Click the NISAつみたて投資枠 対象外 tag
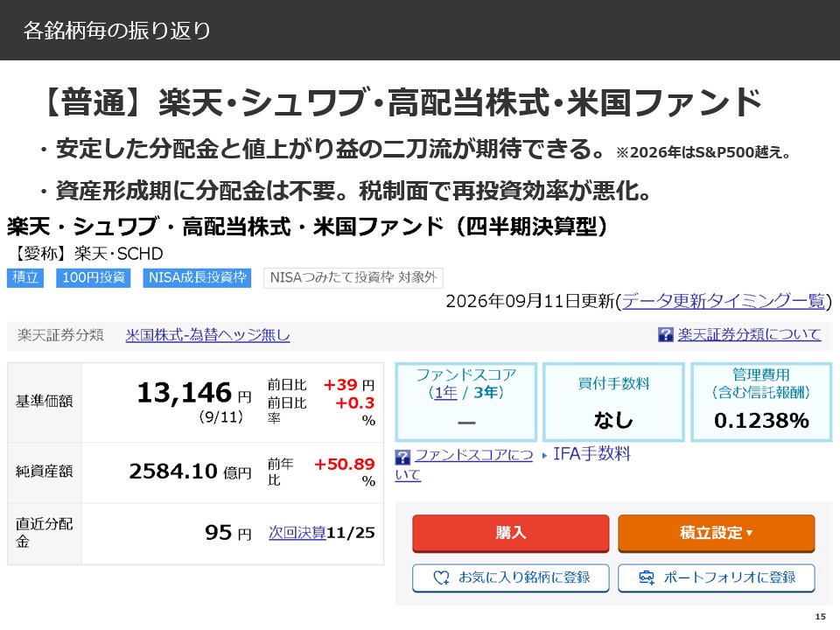 coord(353,277)
